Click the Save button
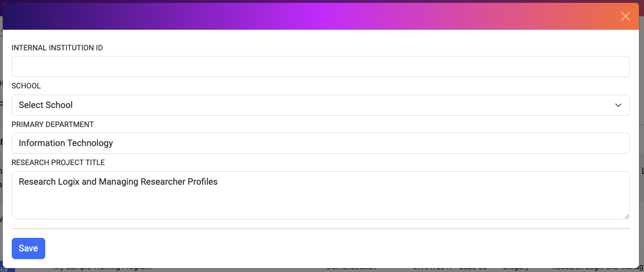Image resolution: width=644 pixels, height=272 pixels. (x=29, y=248)
